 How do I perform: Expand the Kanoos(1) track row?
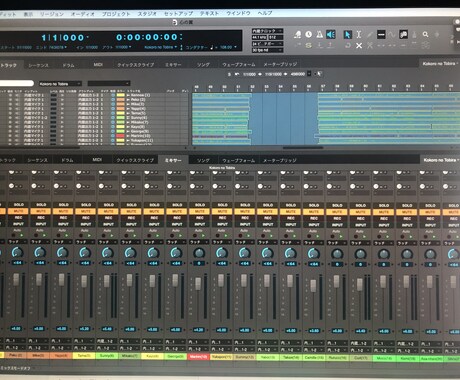coord(128,95)
